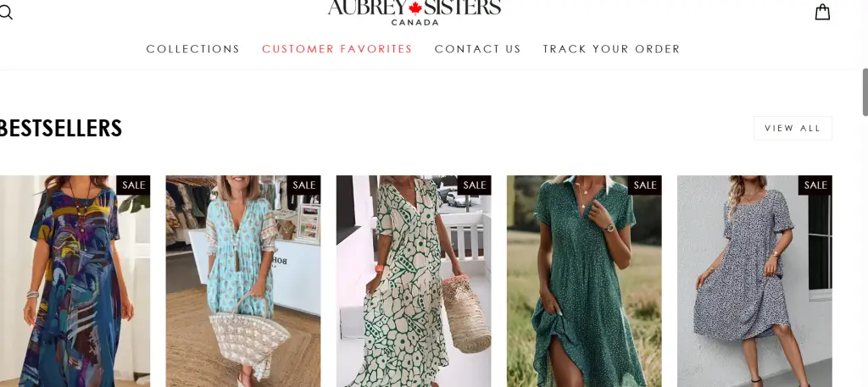Click SALE badge on turquoise dress
The height and width of the screenshot is (387, 868).
click(303, 185)
